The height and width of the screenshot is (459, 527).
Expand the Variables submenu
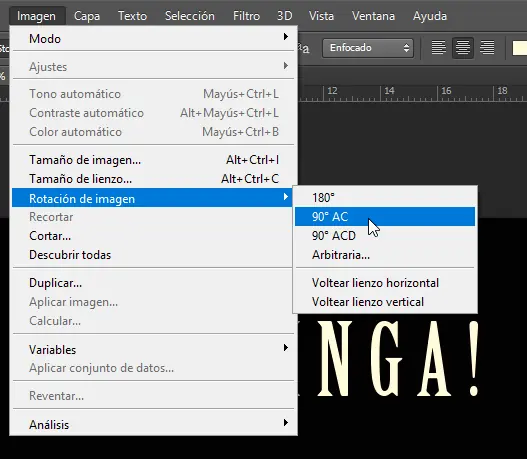(x=153, y=349)
